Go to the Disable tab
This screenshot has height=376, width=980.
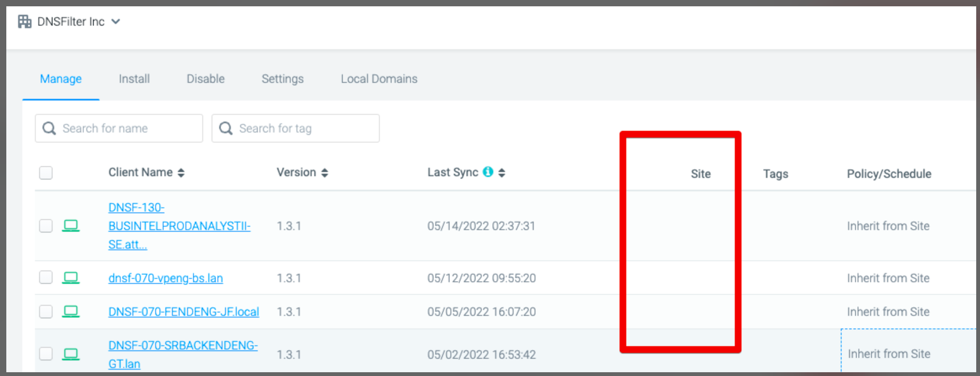pos(206,79)
